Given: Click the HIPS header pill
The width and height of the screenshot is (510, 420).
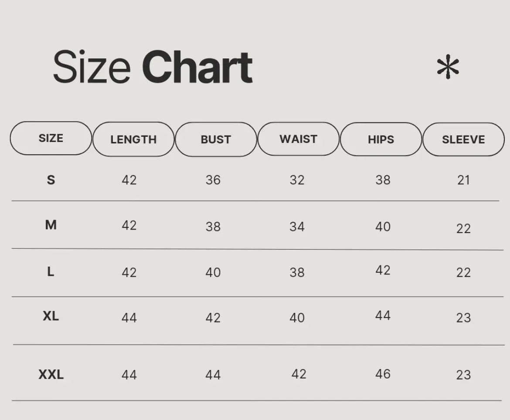Looking at the screenshot, I should point(381,139).
